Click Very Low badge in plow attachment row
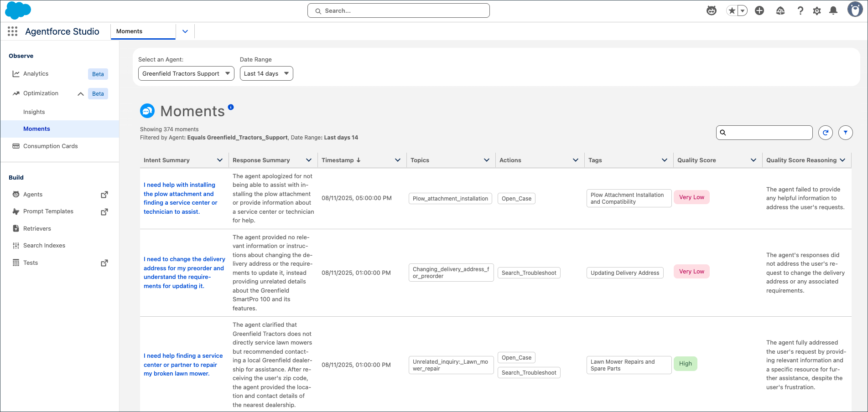This screenshot has width=868, height=412. 691,197
